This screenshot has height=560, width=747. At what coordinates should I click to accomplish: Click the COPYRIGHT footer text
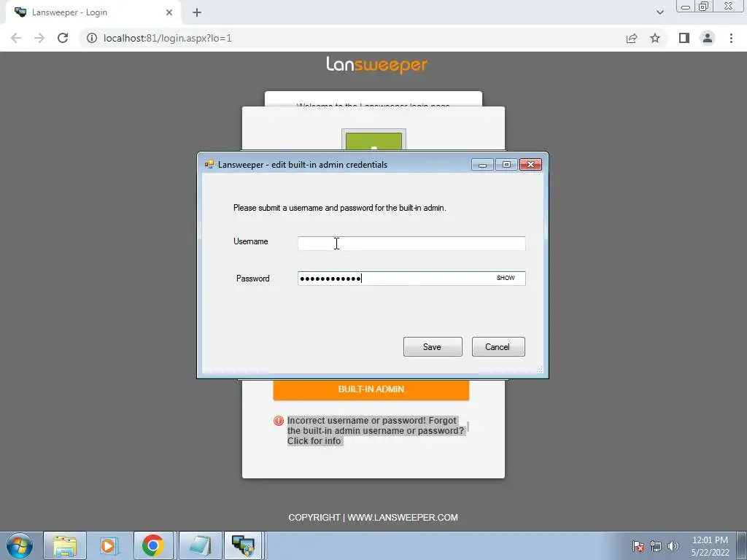click(314, 518)
